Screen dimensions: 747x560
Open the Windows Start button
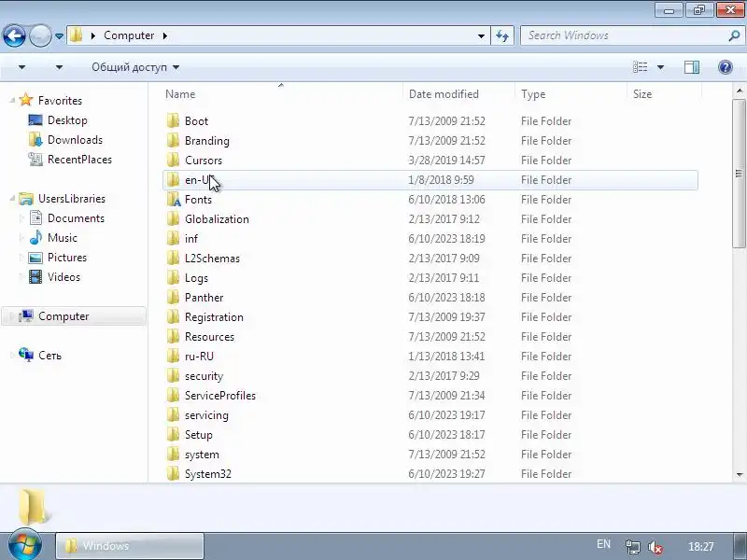point(25,544)
